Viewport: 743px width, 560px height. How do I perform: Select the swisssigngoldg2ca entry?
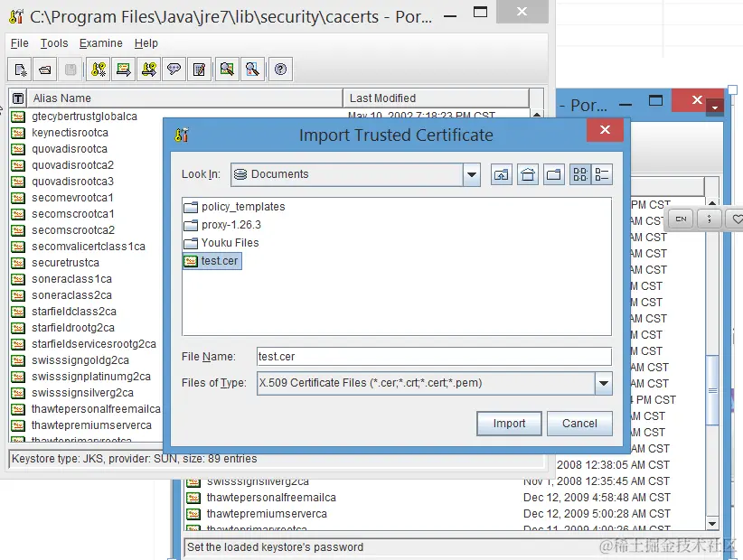[80, 360]
